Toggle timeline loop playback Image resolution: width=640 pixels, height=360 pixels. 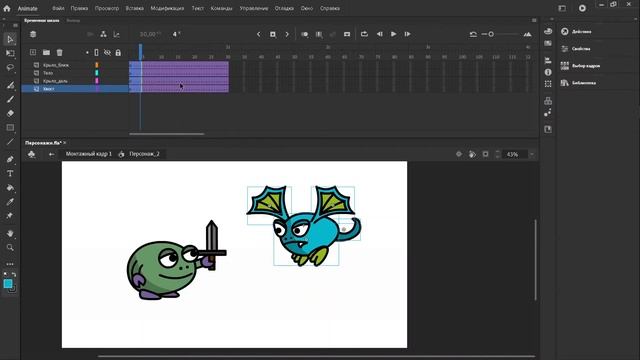click(364, 34)
